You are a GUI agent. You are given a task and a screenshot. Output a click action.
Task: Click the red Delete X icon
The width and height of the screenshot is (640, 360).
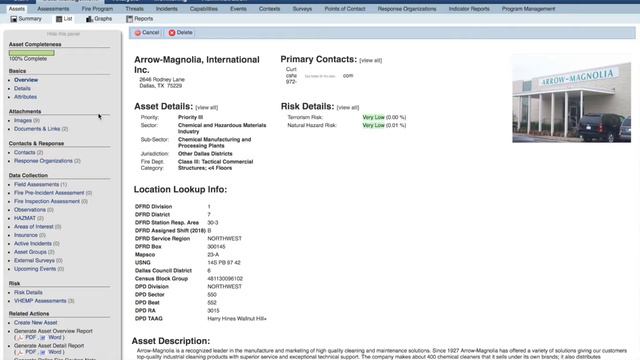click(x=172, y=33)
